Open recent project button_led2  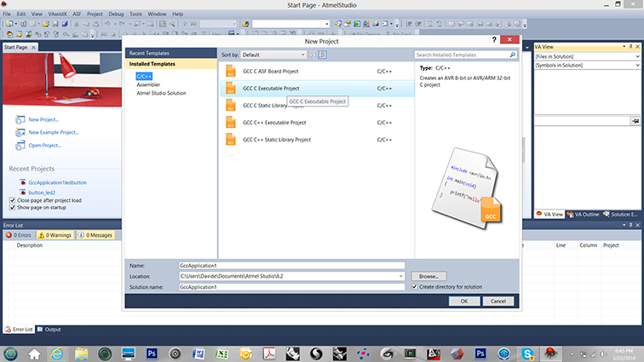(x=42, y=192)
